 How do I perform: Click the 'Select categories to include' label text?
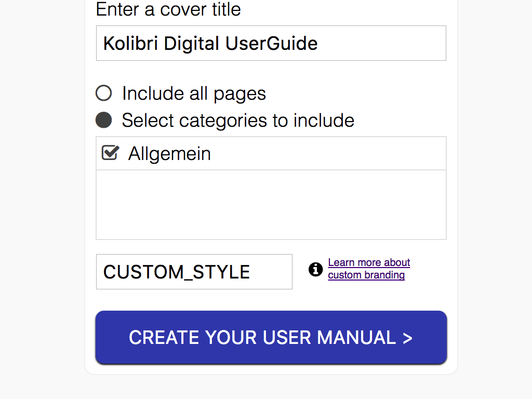coord(238,121)
